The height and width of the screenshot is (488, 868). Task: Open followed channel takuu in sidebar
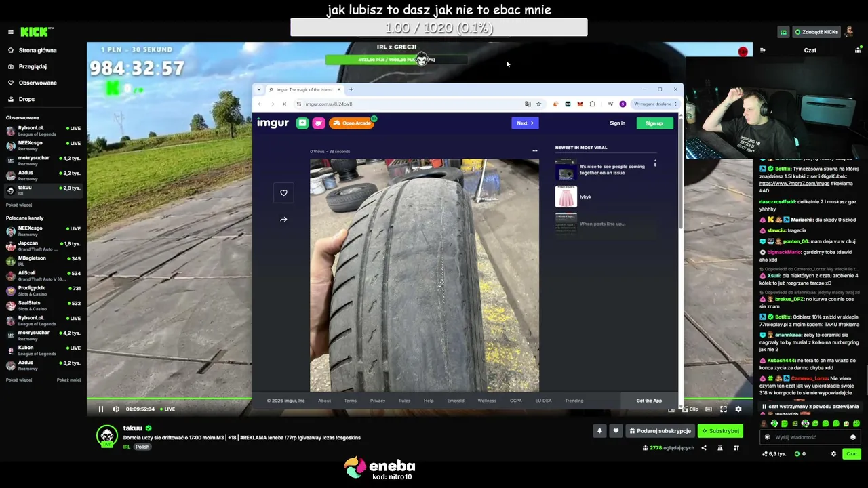(x=43, y=190)
